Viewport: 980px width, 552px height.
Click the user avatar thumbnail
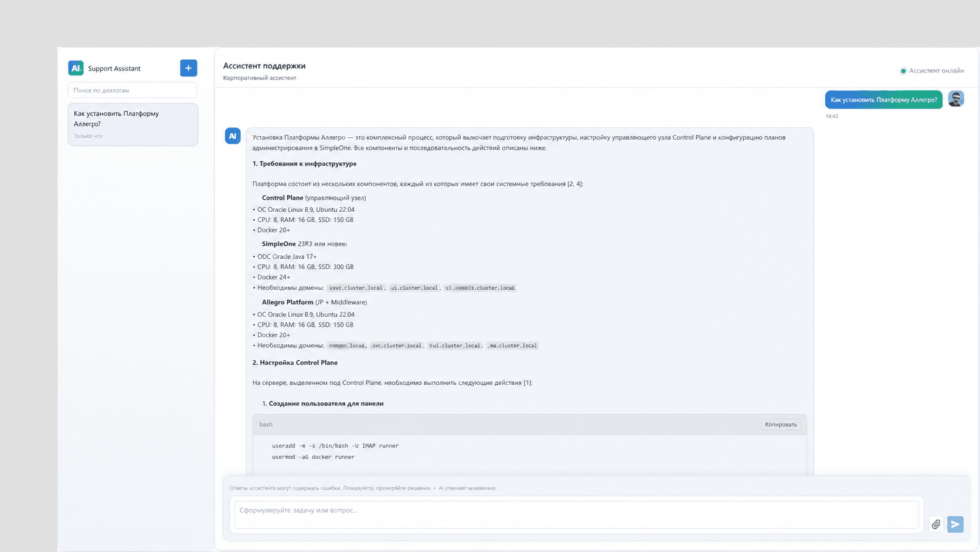coord(956,99)
